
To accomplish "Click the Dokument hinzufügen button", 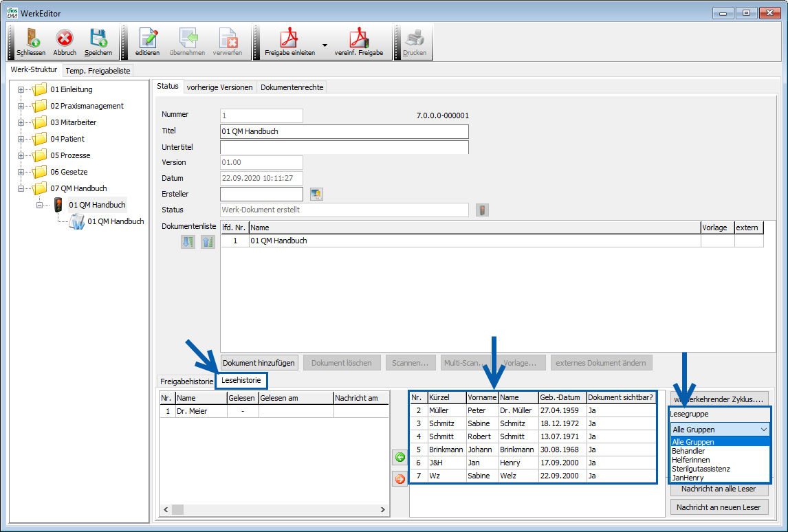I will (x=259, y=363).
